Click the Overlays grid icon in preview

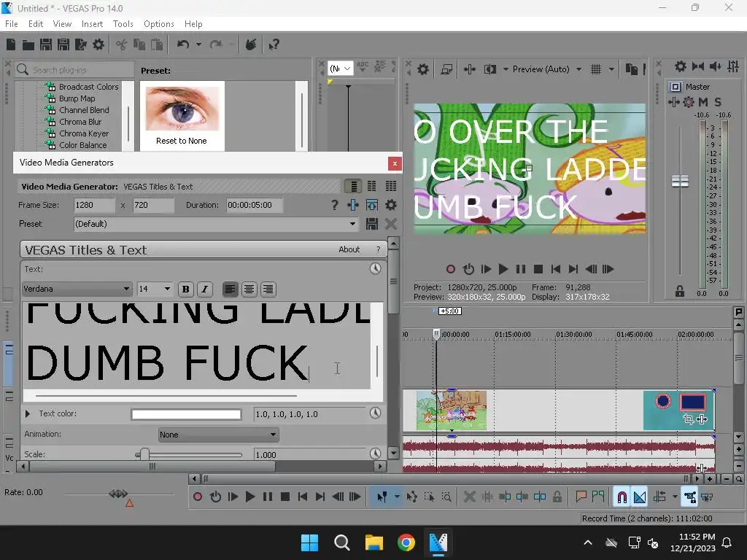coord(596,69)
